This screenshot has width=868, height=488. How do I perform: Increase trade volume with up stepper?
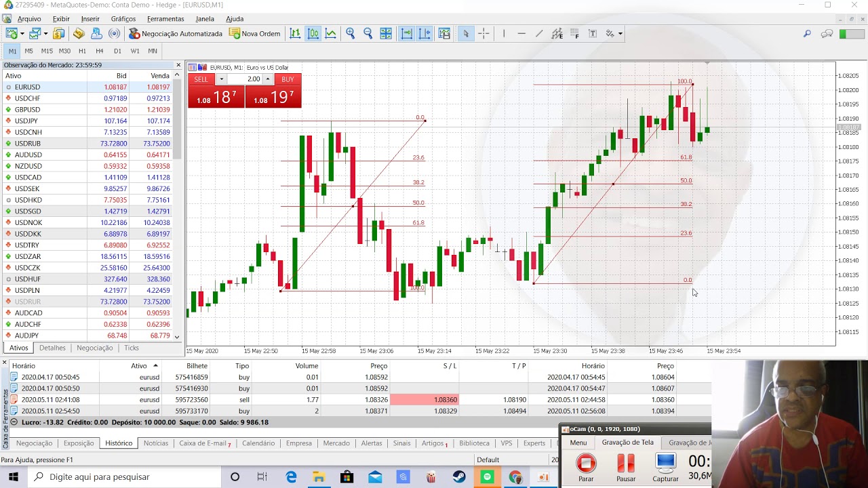click(x=267, y=79)
